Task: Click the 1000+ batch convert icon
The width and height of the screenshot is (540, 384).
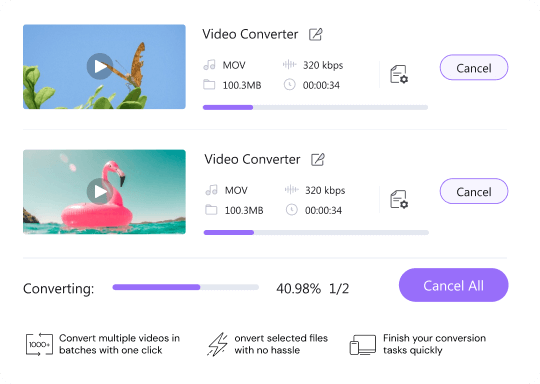Action: coord(39,344)
